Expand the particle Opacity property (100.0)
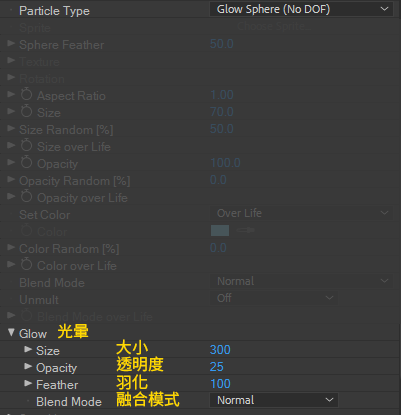 click(x=11, y=162)
